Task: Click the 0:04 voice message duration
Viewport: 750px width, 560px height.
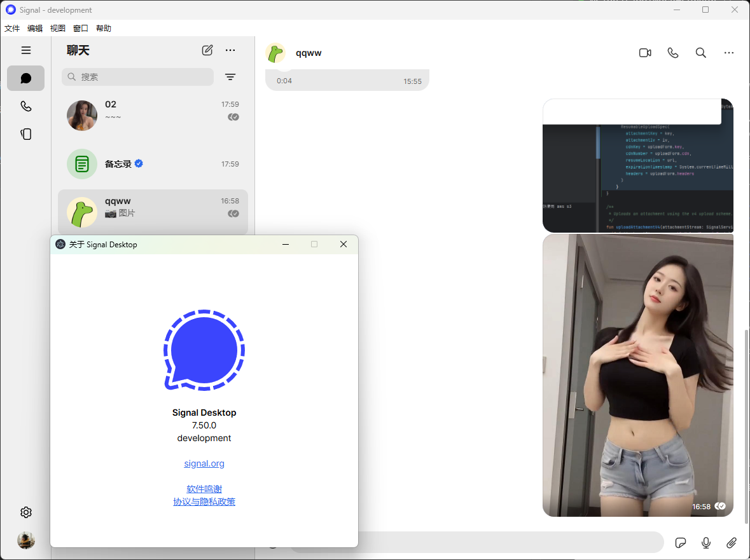Action: tap(284, 81)
